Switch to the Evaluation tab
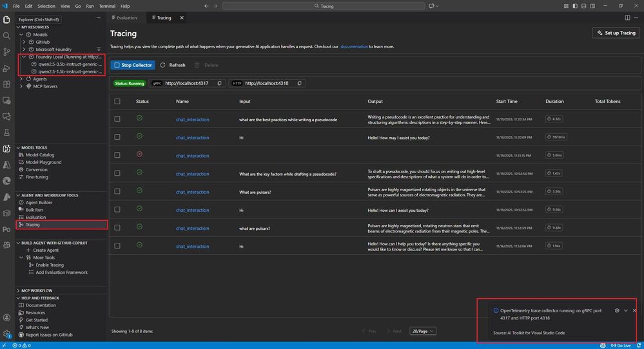 click(x=126, y=18)
